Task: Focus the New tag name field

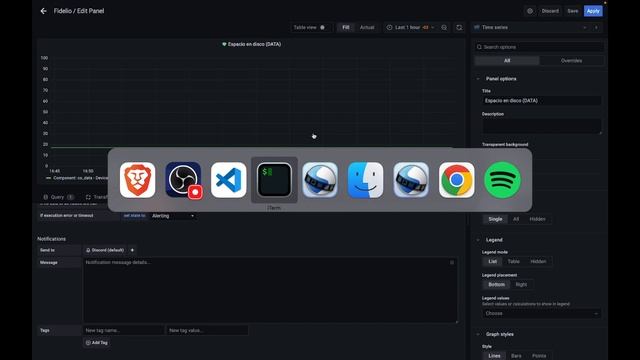Action: 123,330
